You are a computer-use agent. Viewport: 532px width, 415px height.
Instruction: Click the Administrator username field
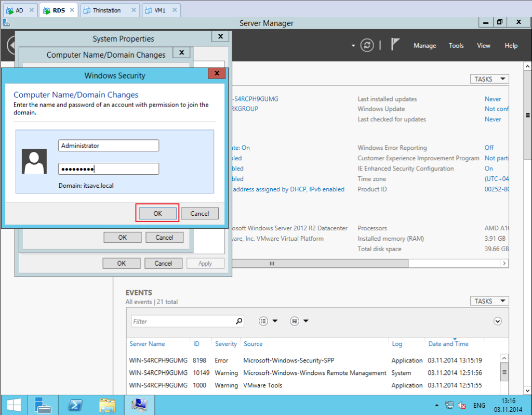(109, 145)
